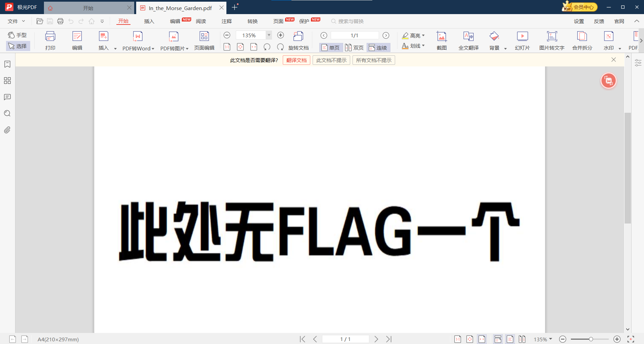
Task: Enable 单页 single page view
Action: [331, 48]
